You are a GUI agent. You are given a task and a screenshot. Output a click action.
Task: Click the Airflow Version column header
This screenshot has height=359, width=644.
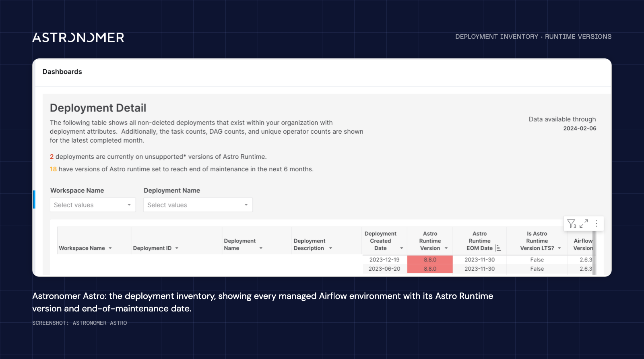click(583, 245)
